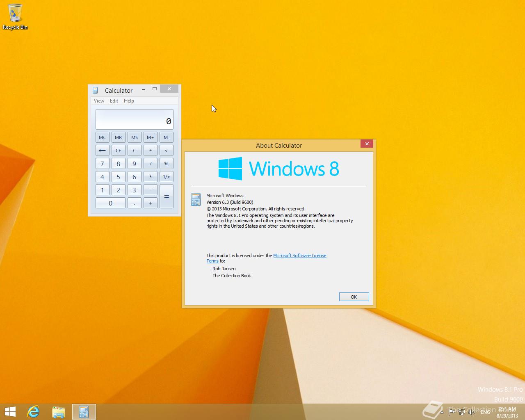525x420 pixels.
Task: Click the MC memory clear button
Action: click(x=103, y=137)
